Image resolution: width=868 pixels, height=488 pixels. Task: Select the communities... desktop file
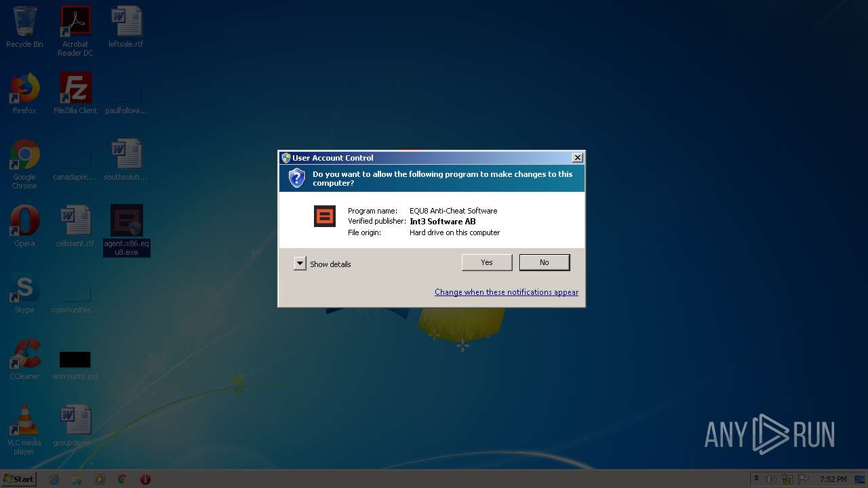point(75,298)
